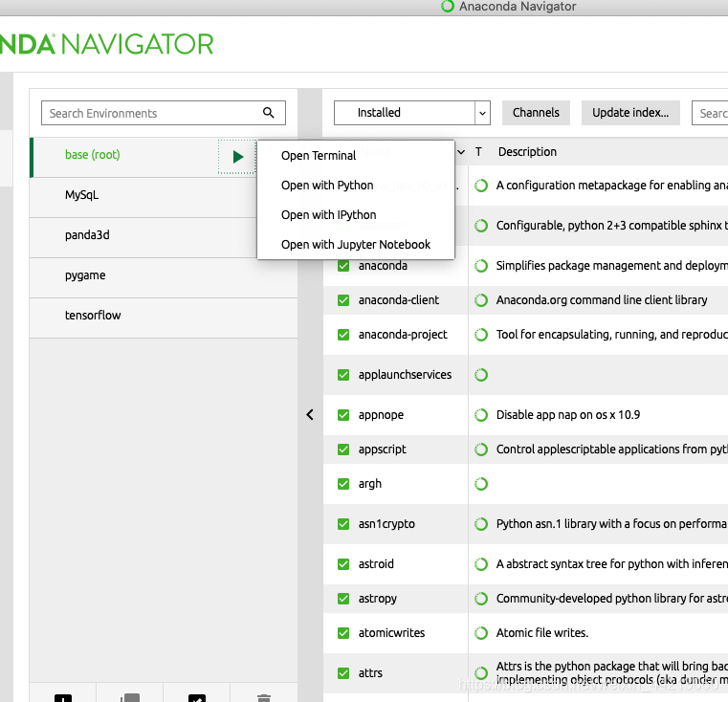Click the status circle in the applaunchservices row
Image resolution: width=728 pixels, height=702 pixels.
click(x=481, y=375)
